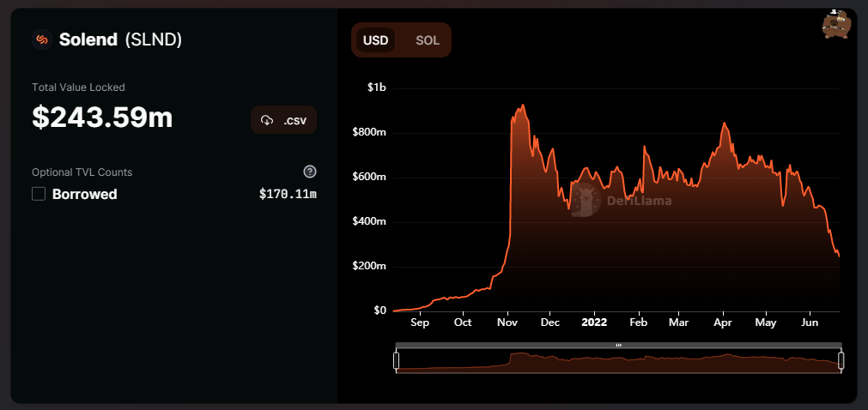This screenshot has width=868, height=410.
Task: Click the Dec x-axis label
Action: tap(550, 323)
